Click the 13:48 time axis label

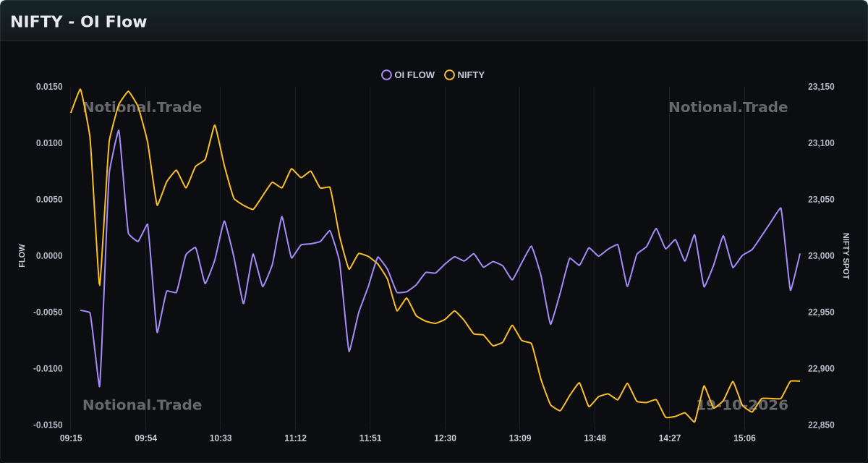(595, 438)
